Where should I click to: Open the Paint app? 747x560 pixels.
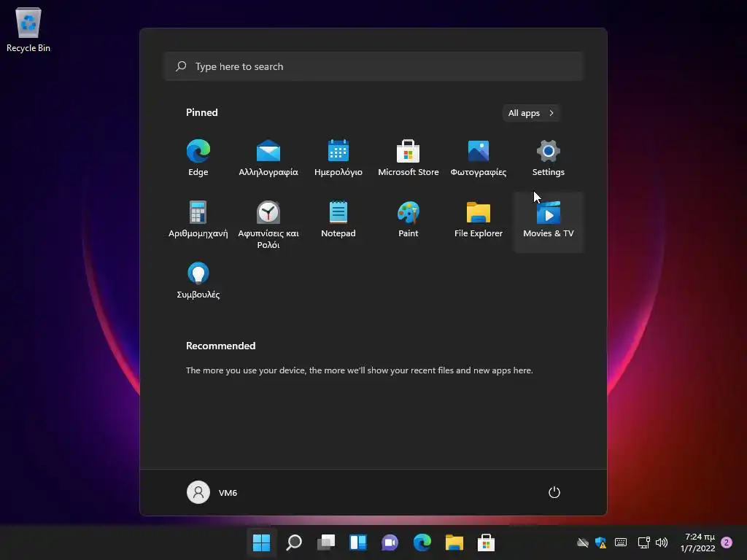[x=409, y=219]
